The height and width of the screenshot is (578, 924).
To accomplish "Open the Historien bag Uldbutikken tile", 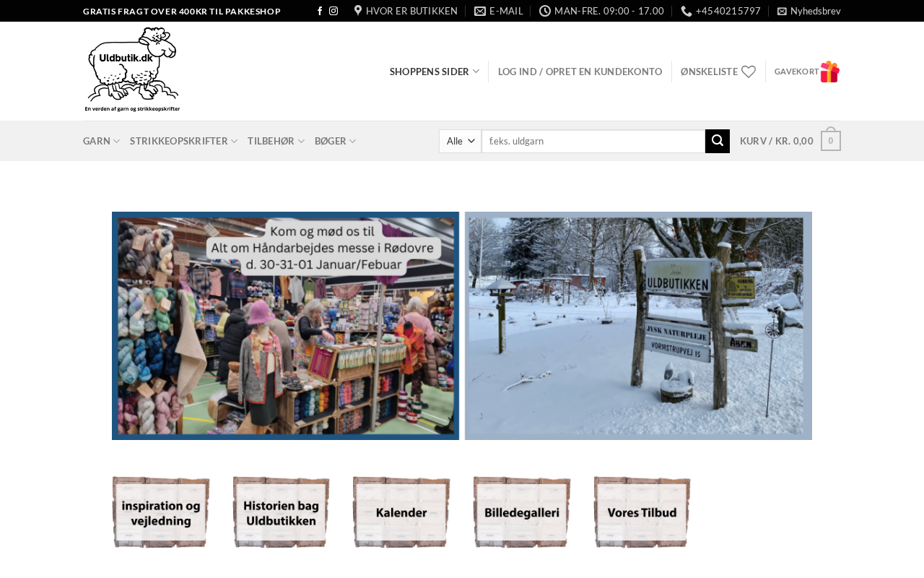I will pyautogui.click(x=281, y=512).
